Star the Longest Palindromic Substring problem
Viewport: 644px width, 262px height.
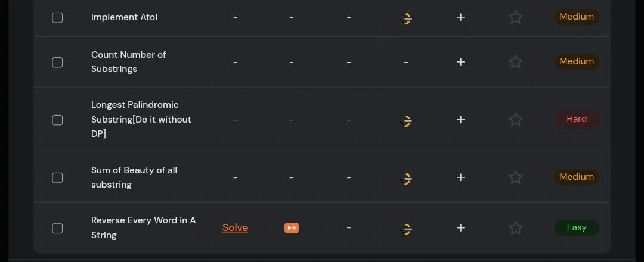coord(515,120)
